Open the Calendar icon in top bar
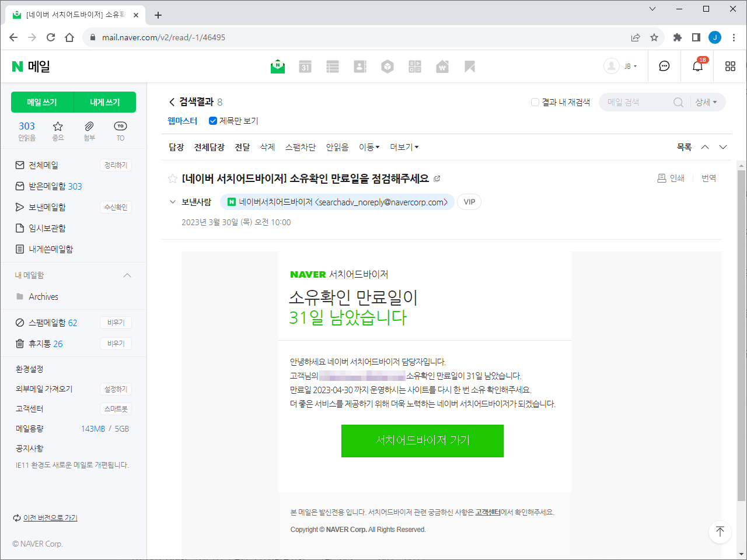 tap(305, 66)
